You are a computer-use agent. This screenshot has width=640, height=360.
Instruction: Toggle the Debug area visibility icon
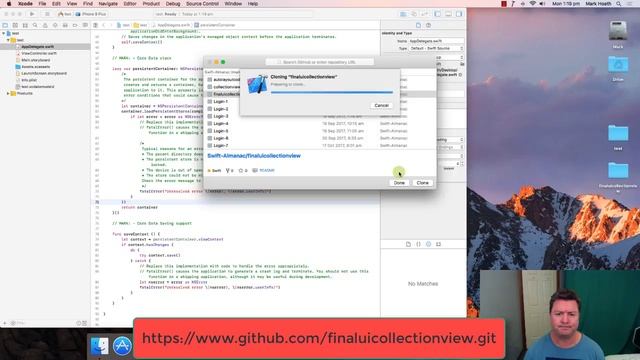click(x=448, y=14)
